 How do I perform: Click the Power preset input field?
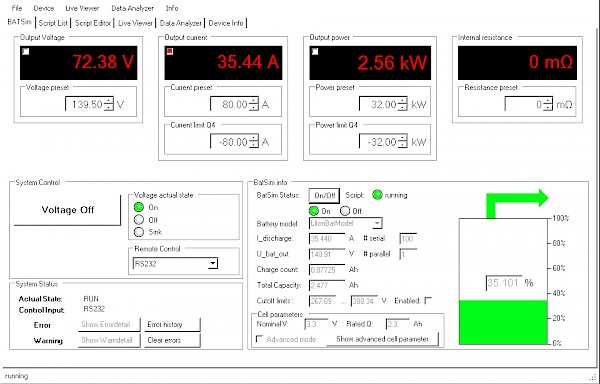tap(378, 104)
